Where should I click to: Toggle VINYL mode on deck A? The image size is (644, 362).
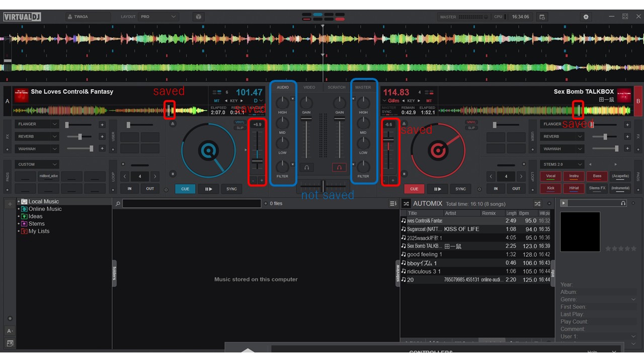pos(240,122)
